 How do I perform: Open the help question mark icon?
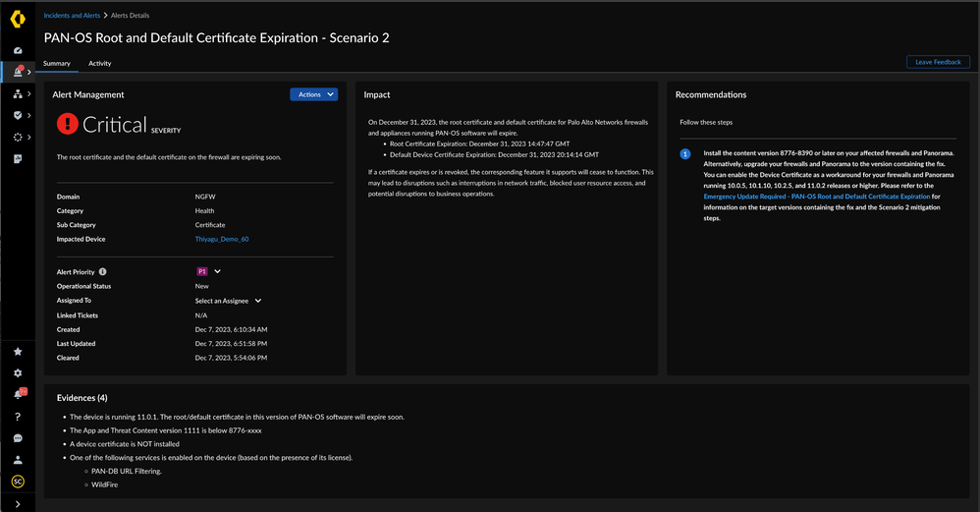tap(18, 416)
